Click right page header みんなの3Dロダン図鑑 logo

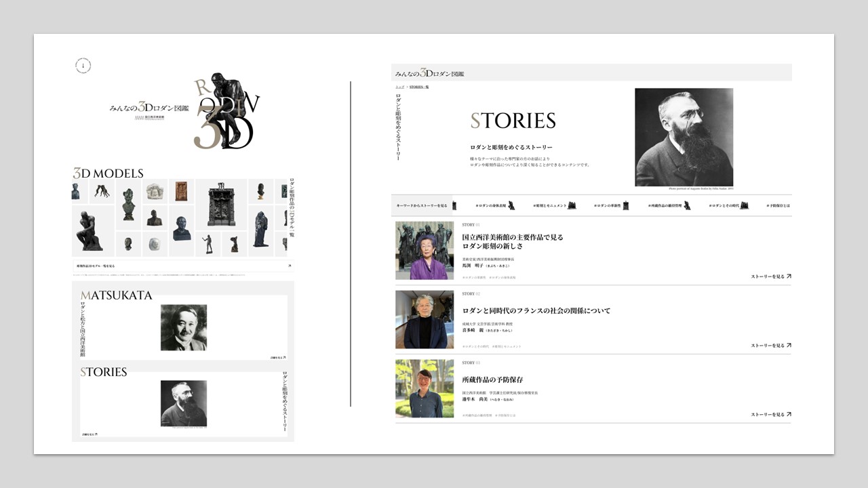(x=429, y=73)
